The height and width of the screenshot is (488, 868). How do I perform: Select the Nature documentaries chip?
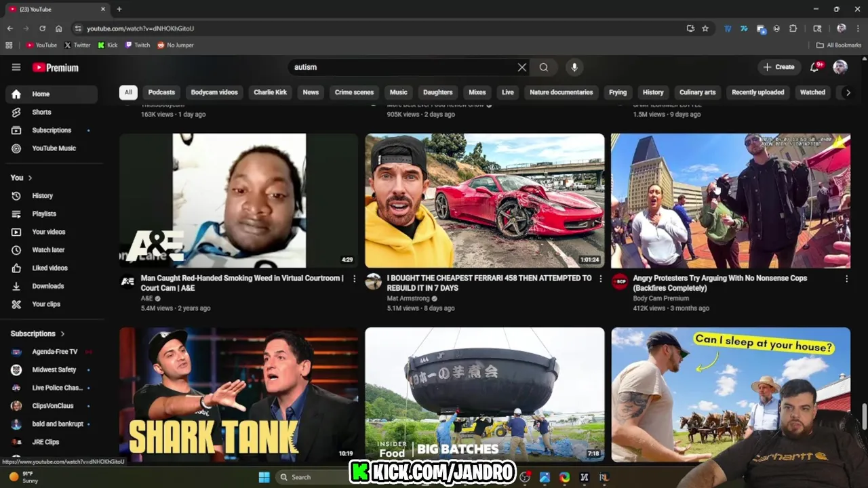pyautogui.click(x=561, y=92)
